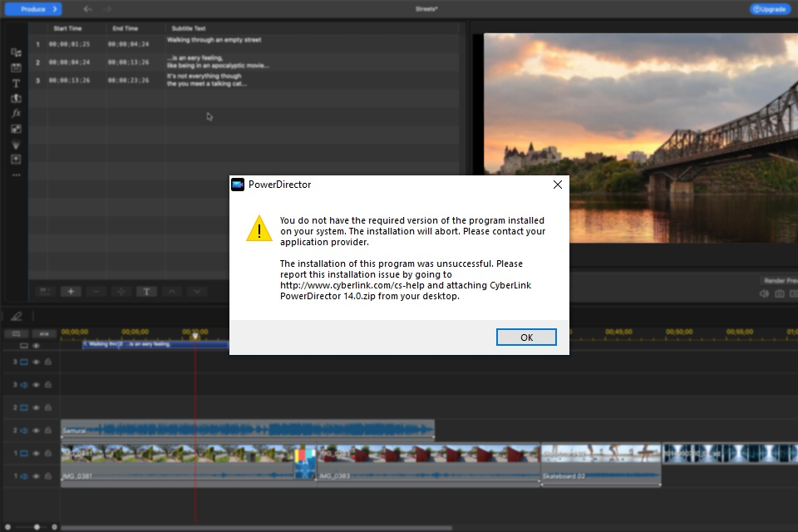Screen dimensions: 798x532
Task: Select subtitle 'Walking through an empty street'
Action: coord(214,40)
